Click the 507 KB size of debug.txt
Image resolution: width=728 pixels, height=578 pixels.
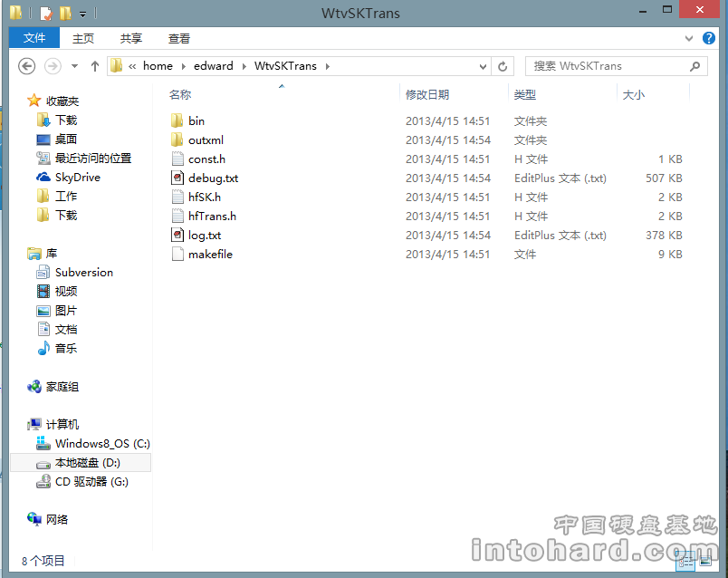[664, 178]
